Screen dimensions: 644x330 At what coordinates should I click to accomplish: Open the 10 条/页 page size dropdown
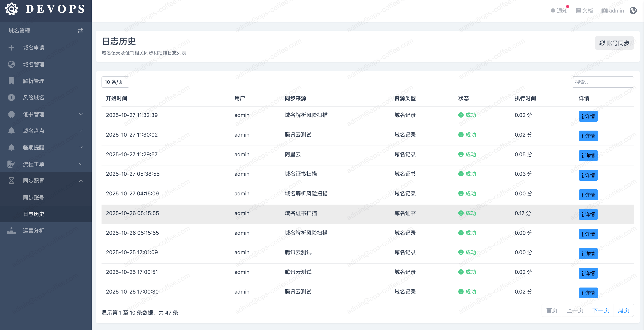coord(115,82)
